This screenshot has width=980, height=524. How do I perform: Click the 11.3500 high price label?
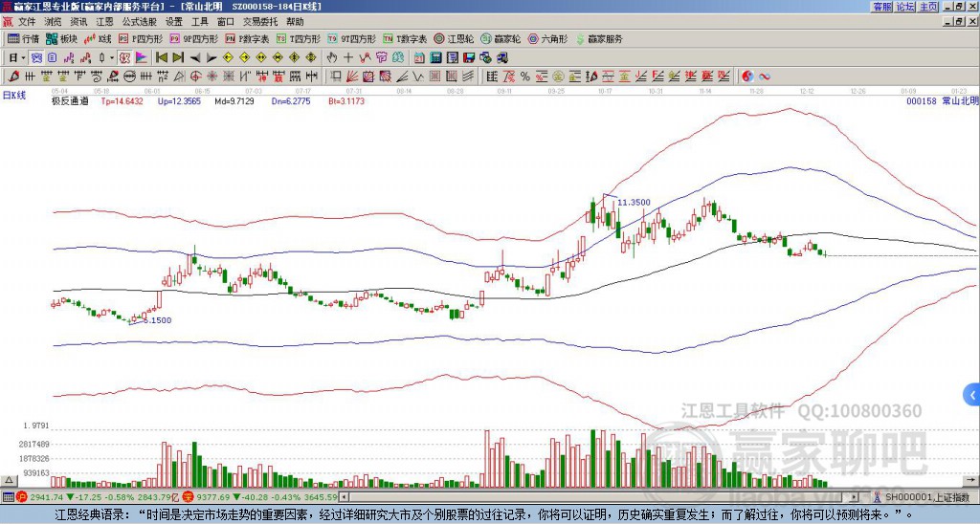tap(634, 203)
